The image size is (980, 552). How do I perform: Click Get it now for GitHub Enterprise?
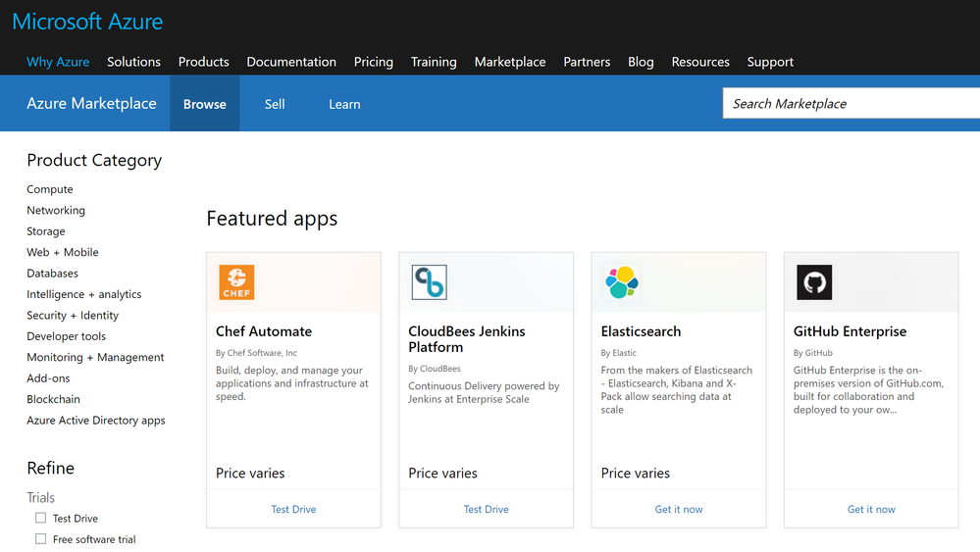[x=871, y=510]
